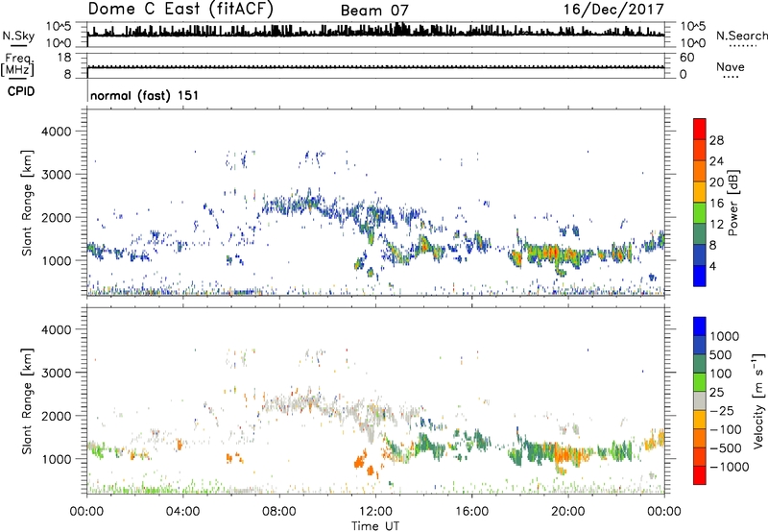
Task: Click the '18' frequency tick label
Action: [64, 58]
